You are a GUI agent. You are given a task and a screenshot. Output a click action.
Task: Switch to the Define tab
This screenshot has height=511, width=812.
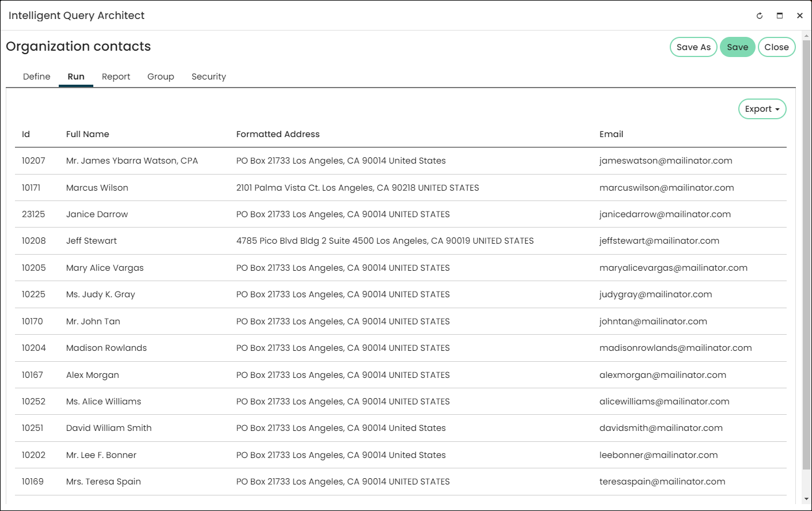[x=37, y=77]
